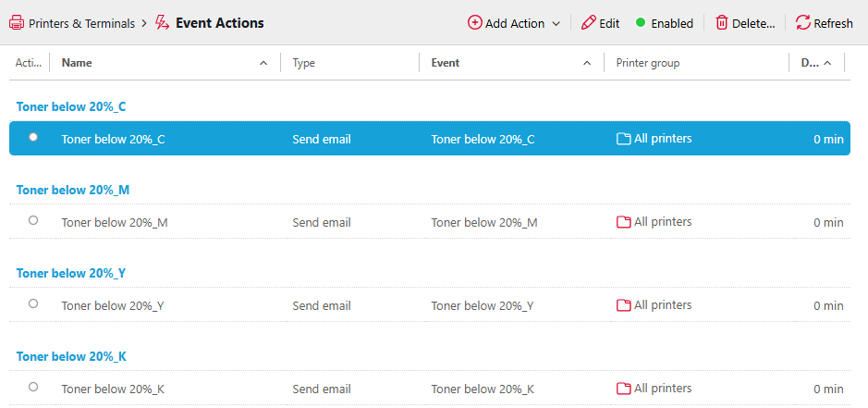Go back to Printers & Terminals breadcrumb
Screen dimensions: 868x408
tap(81, 23)
